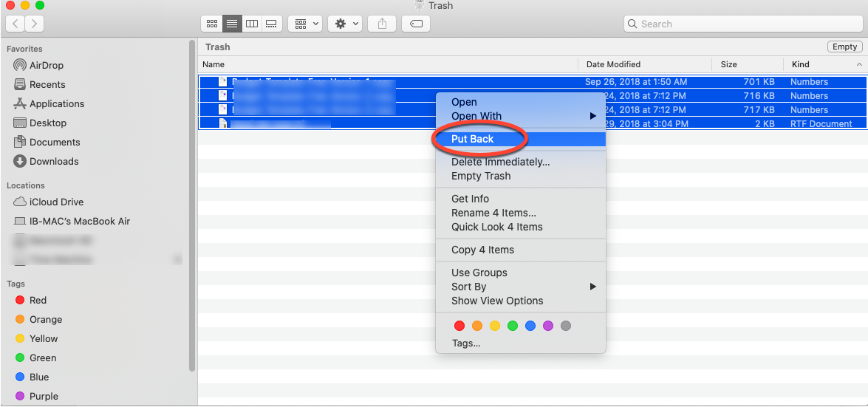Open AirDrop from the sidebar
This screenshot has height=407, width=868.
point(46,65)
